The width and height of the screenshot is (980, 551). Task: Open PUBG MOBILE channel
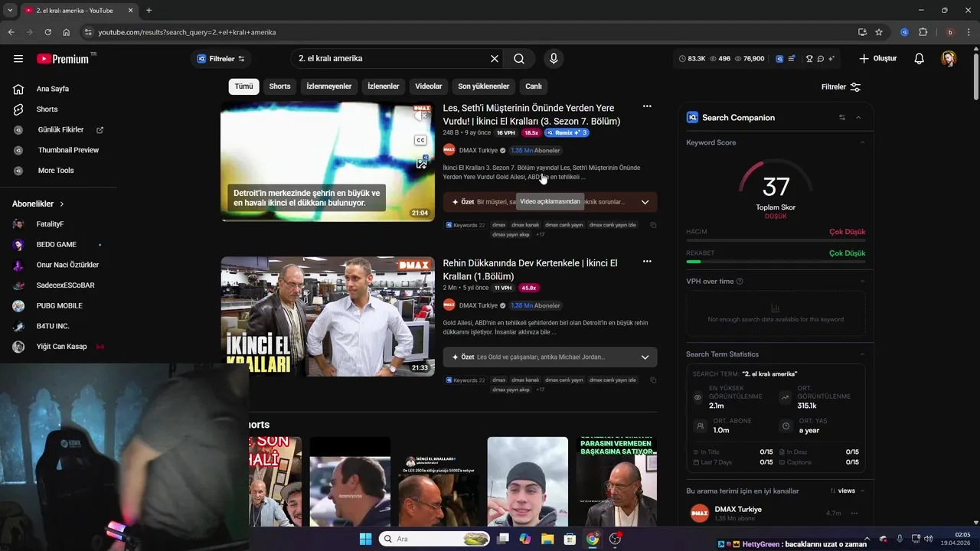58,306
